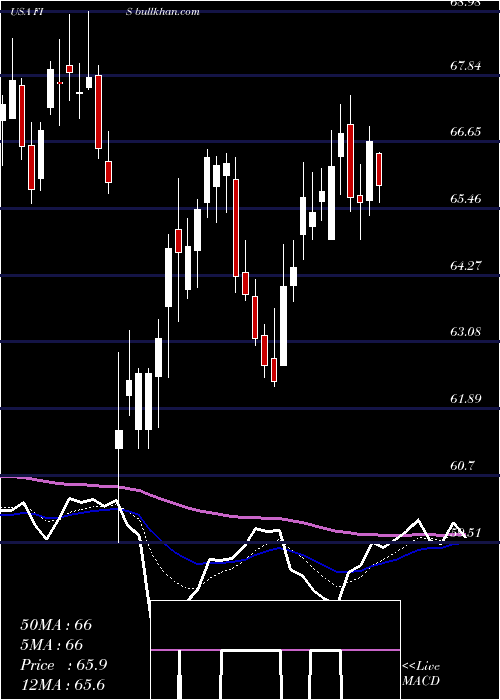Click the 65.46 price axis label
Viewport: 500px width, 700px height.
pos(466,199)
